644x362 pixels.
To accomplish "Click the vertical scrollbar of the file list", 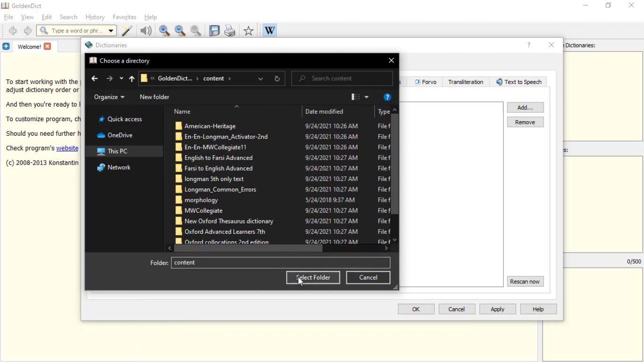I will tap(395, 165).
